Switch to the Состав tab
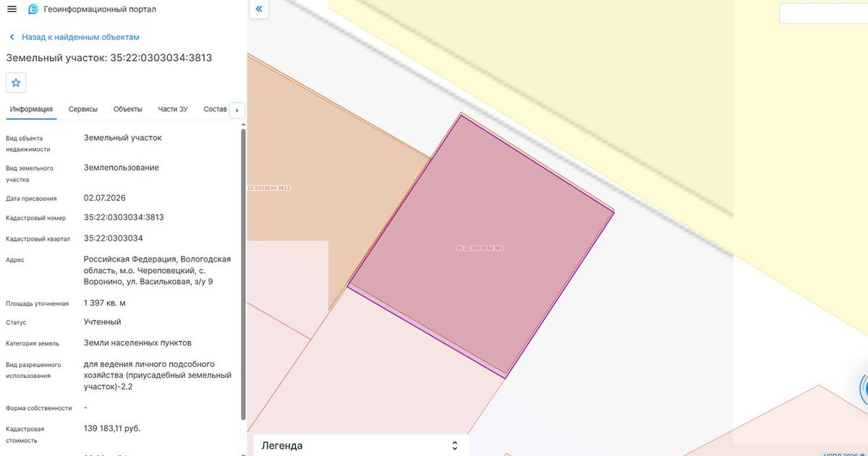Image resolution: width=868 pixels, height=456 pixels. (216, 109)
